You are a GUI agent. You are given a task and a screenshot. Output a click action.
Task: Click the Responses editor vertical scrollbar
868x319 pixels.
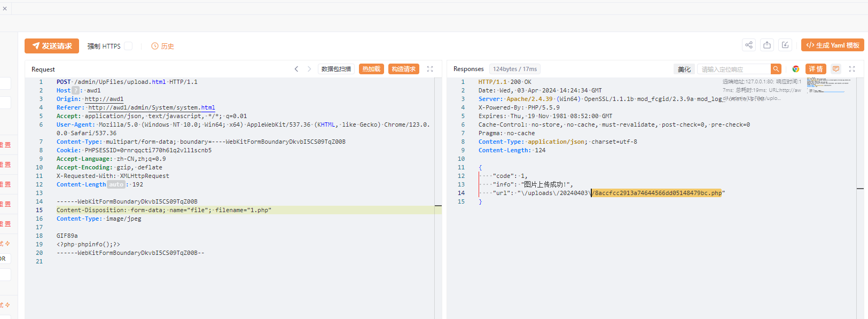pyautogui.click(x=860, y=198)
